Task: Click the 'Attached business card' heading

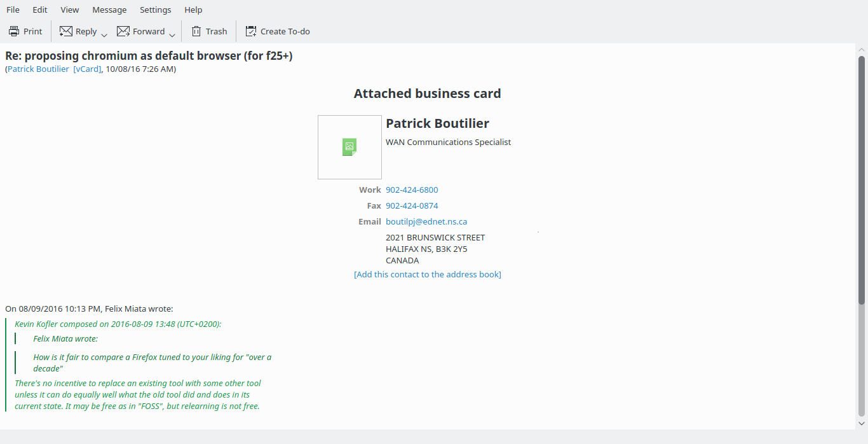Action: click(428, 94)
